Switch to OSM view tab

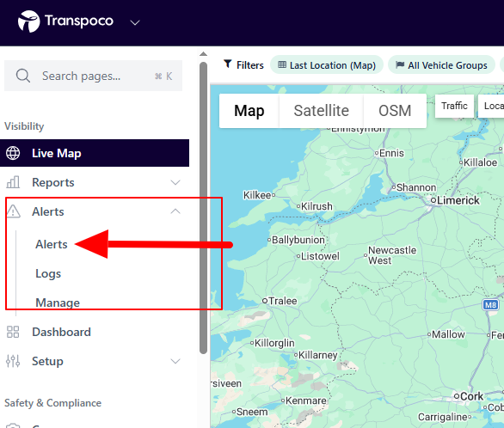(x=395, y=111)
